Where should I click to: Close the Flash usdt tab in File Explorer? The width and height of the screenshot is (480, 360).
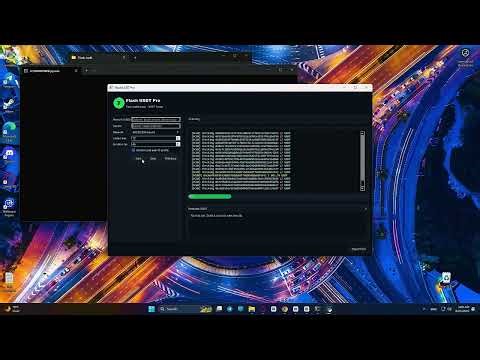click(124, 57)
